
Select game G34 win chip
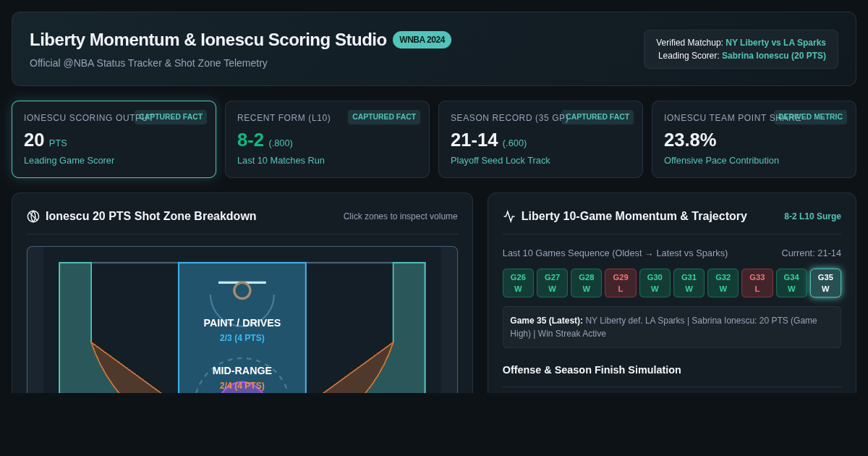[791, 283]
